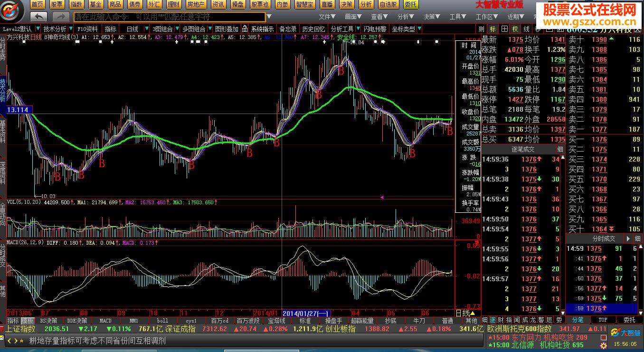Switch to the 超赢能量 indicator tab
The height and width of the screenshot is (352, 644).
[x=362, y=321]
